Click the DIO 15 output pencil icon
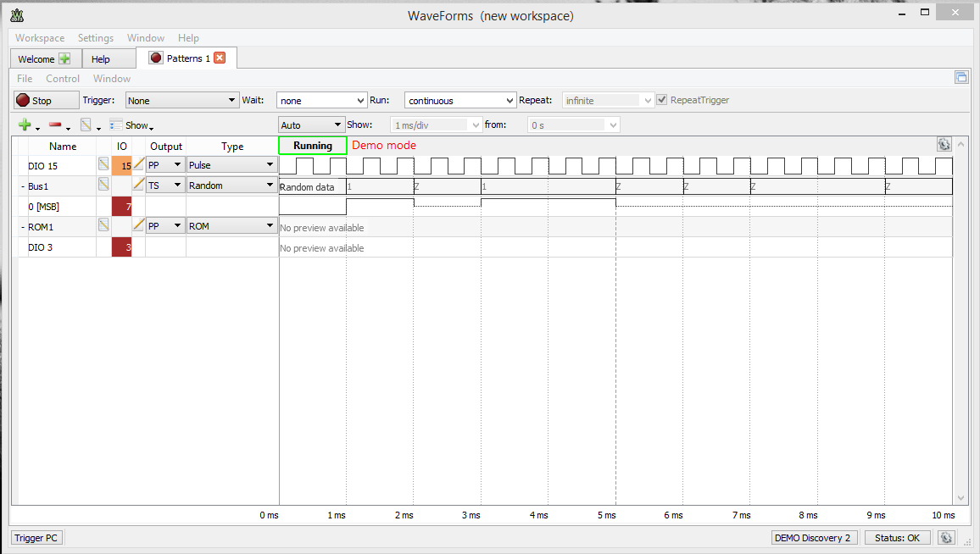The image size is (980, 554). [x=139, y=164]
